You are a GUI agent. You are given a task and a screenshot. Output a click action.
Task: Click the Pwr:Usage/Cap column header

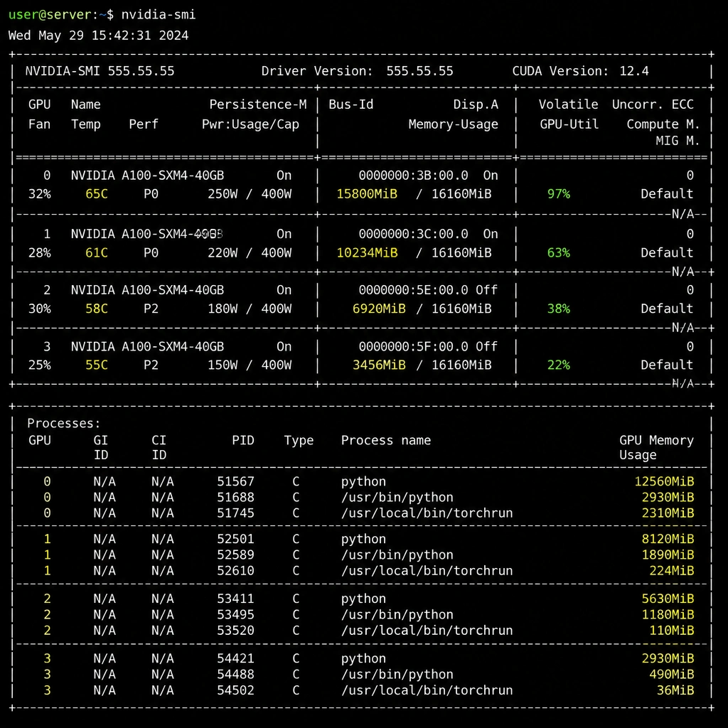click(251, 124)
